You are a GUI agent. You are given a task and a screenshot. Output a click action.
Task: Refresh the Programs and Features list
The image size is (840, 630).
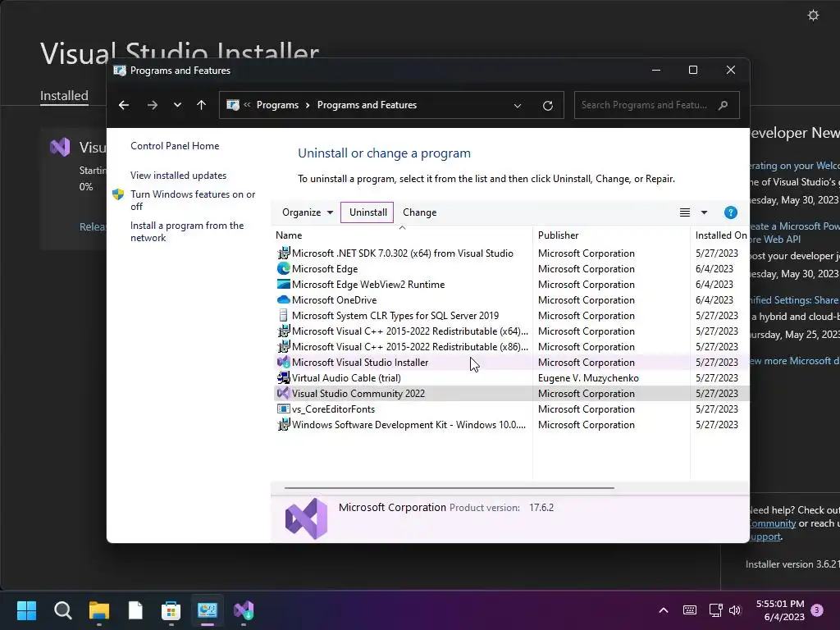point(547,106)
